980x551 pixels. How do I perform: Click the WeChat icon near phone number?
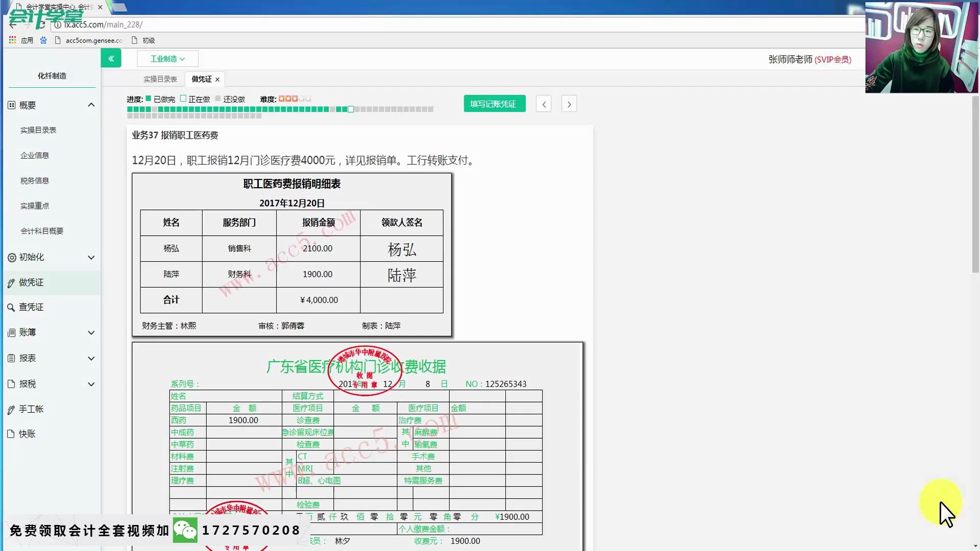(x=185, y=530)
